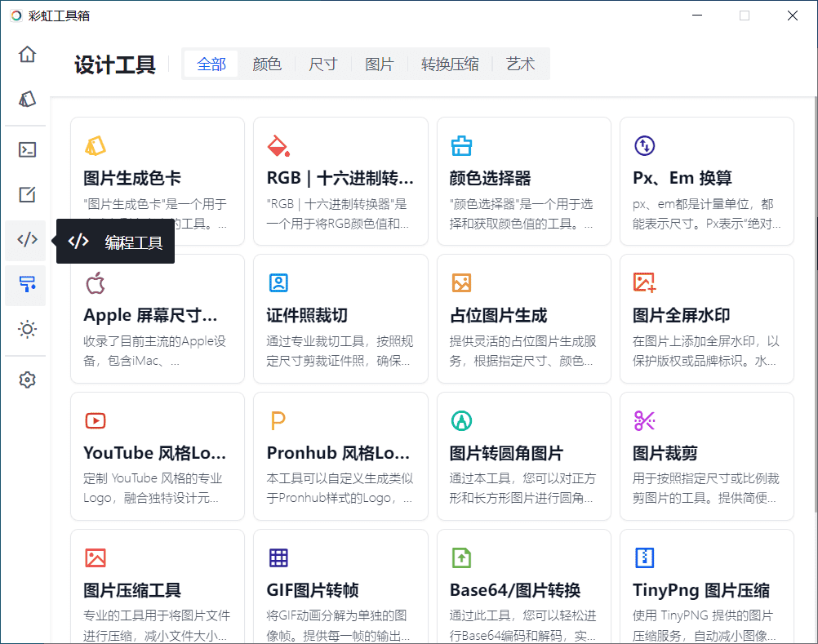Image resolution: width=818 pixels, height=644 pixels.
Task: Open the Px、Em 换算 tool card
Action: [706, 181]
